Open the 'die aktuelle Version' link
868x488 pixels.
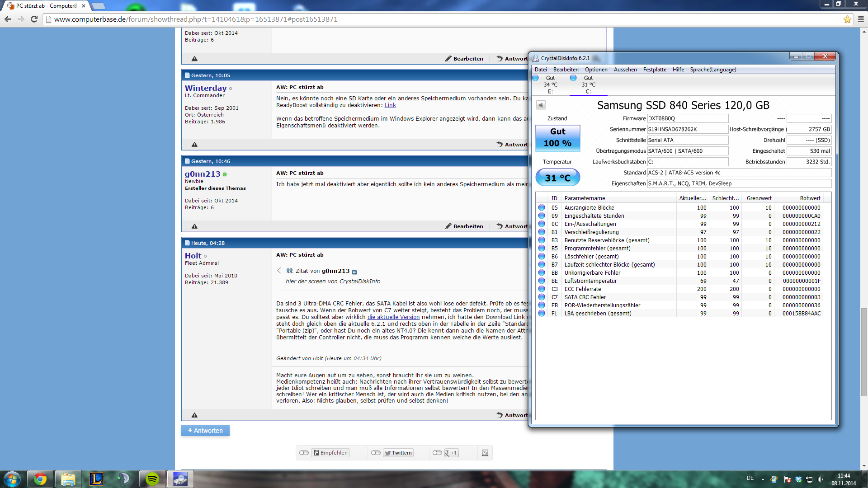point(393,317)
